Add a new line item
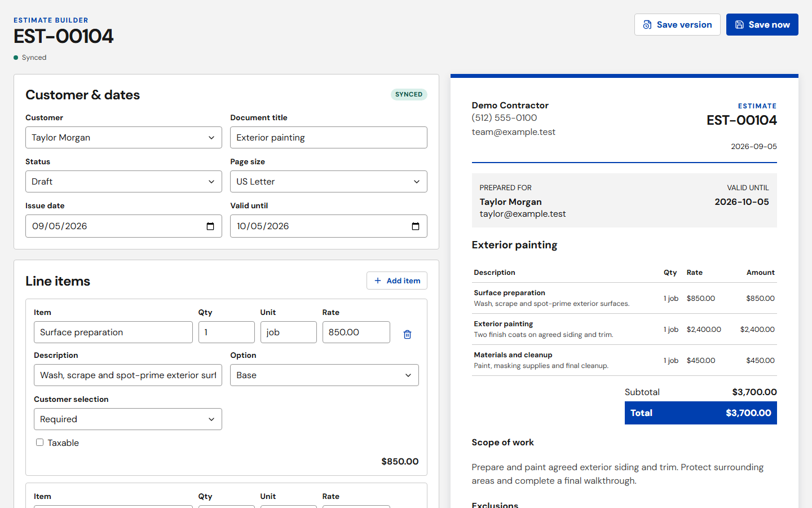 (397, 281)
